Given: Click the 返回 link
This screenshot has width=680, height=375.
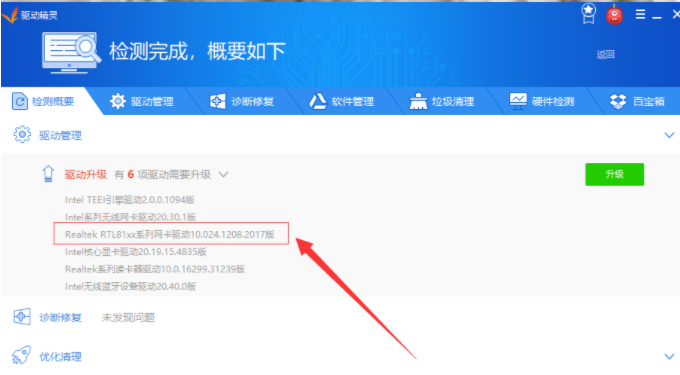Looking at the screenshot, I should point(605,54).
